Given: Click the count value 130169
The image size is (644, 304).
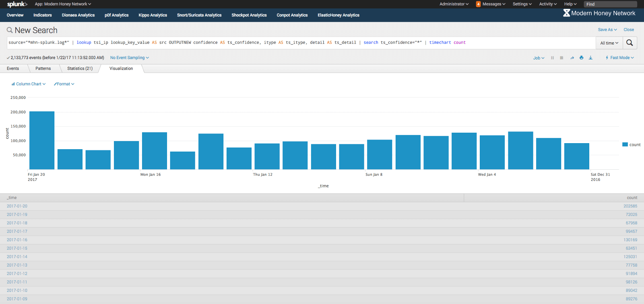Looking at the screenshot, I should click(630, 240).
